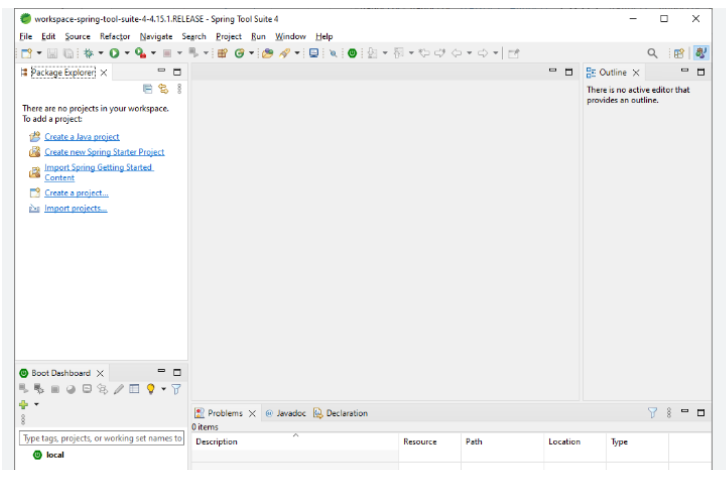The image size is (727, 480).
Task: Click Create new Spring Starter Project link
Action: [104, 152]
